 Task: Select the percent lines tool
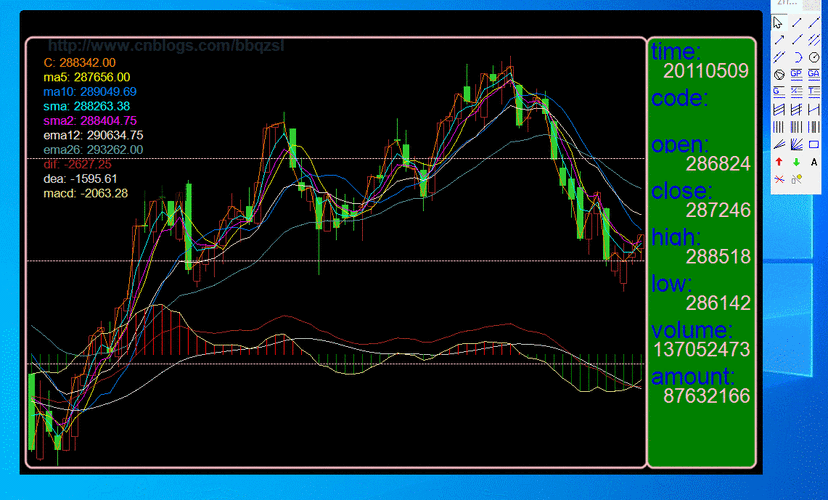[796, 91]
